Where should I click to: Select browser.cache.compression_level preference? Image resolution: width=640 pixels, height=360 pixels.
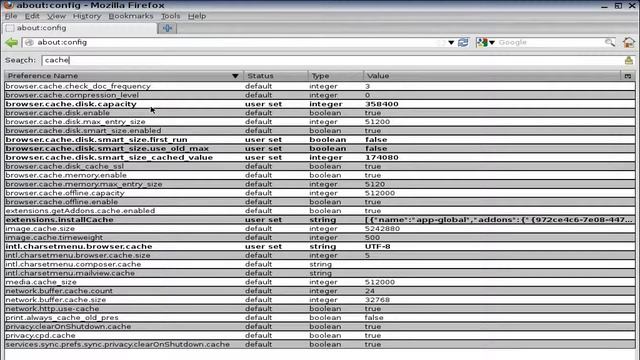click(x=320, y=95)
